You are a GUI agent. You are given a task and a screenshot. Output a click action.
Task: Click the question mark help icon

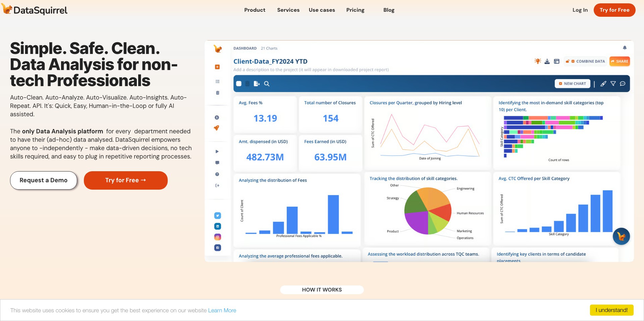click(x=217, y=174)
